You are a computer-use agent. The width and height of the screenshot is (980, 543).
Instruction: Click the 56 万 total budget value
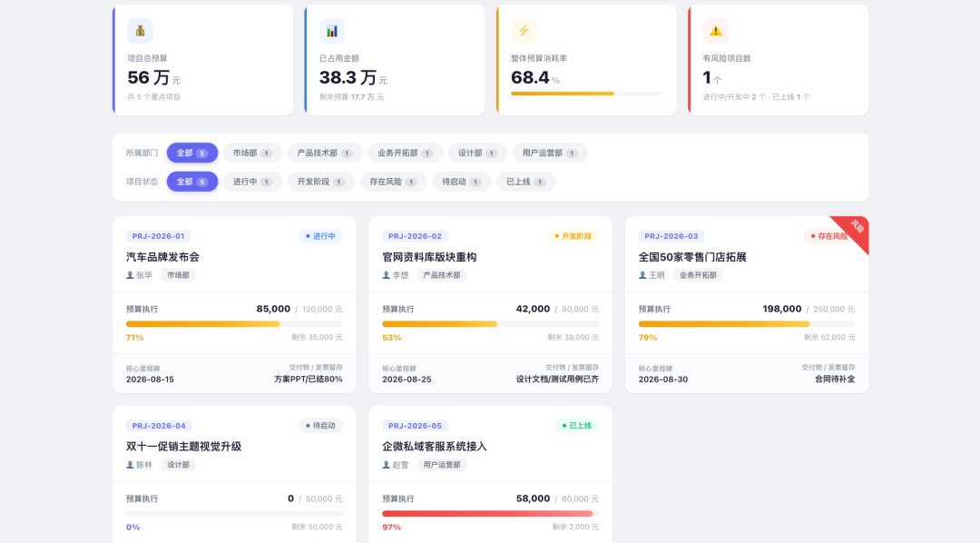(149, 77)
